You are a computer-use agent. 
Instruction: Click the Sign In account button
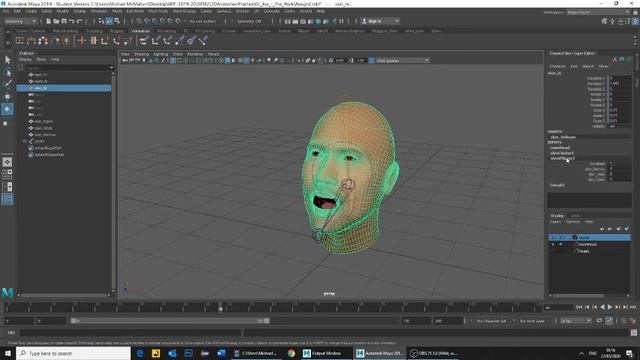pos(380,21)
